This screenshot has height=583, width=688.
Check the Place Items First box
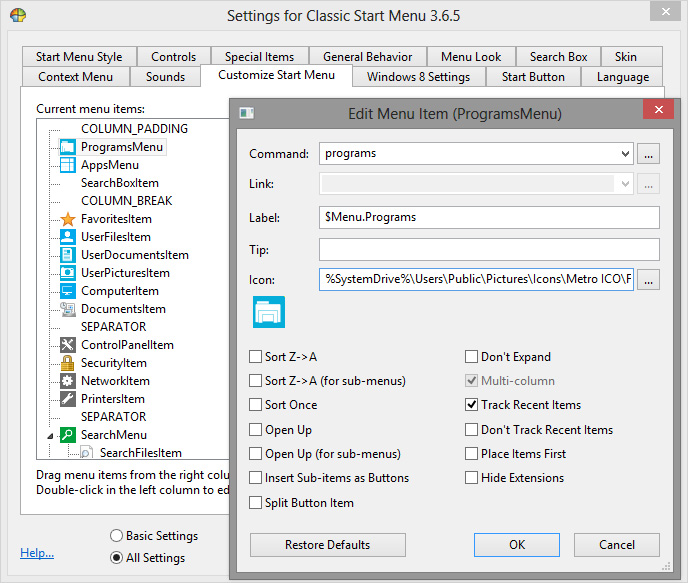[x=471, y=453]
